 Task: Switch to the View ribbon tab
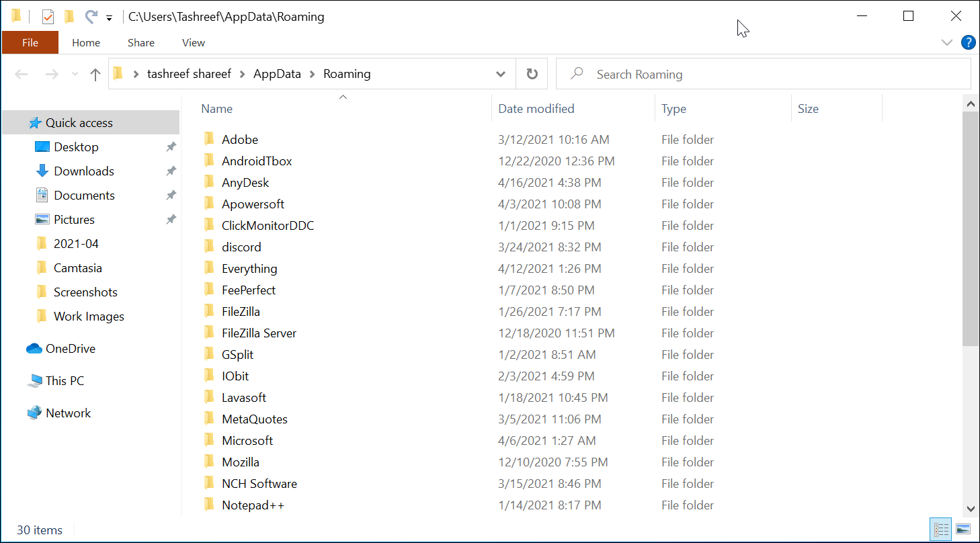point(194,42)
